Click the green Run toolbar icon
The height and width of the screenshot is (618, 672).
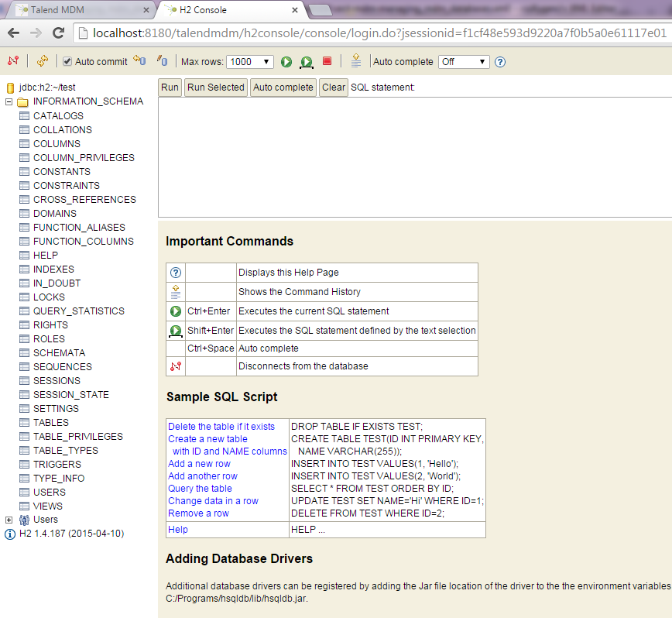[x=286, y=62]
